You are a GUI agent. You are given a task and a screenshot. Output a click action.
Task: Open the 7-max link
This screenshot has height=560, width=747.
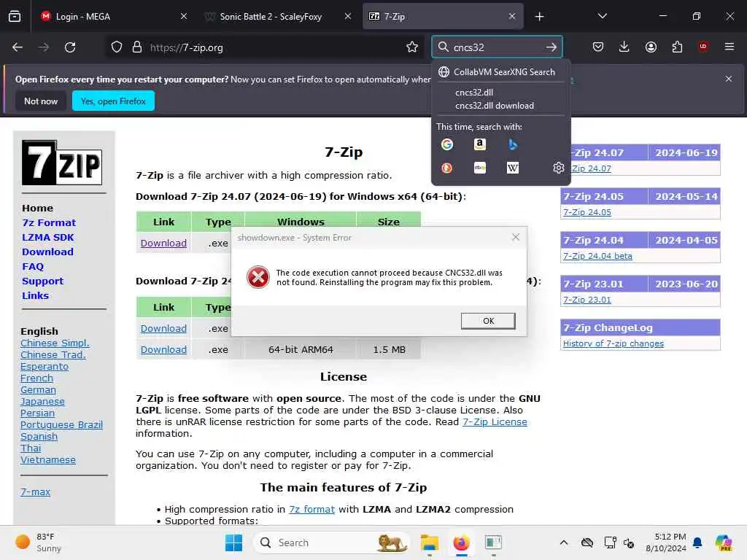35,492
